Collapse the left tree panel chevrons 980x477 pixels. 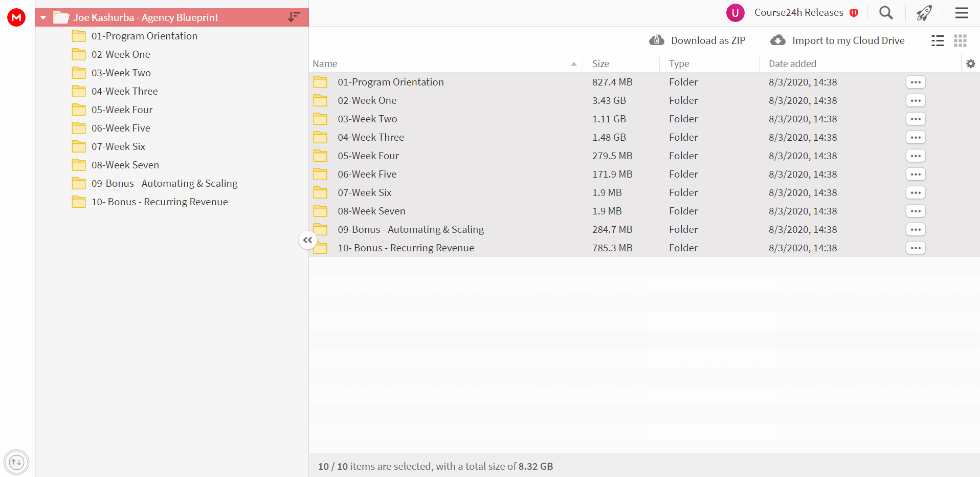coord(307,240)
